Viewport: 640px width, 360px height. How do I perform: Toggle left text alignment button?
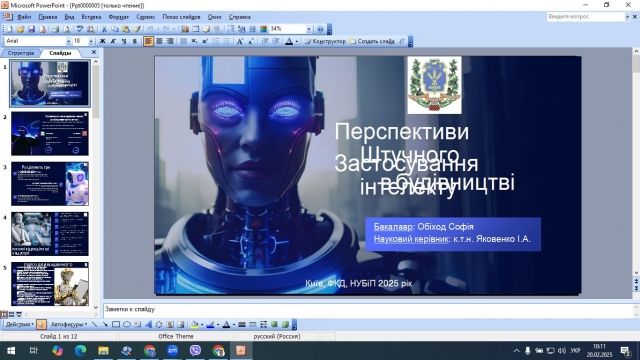pos(149,41)
